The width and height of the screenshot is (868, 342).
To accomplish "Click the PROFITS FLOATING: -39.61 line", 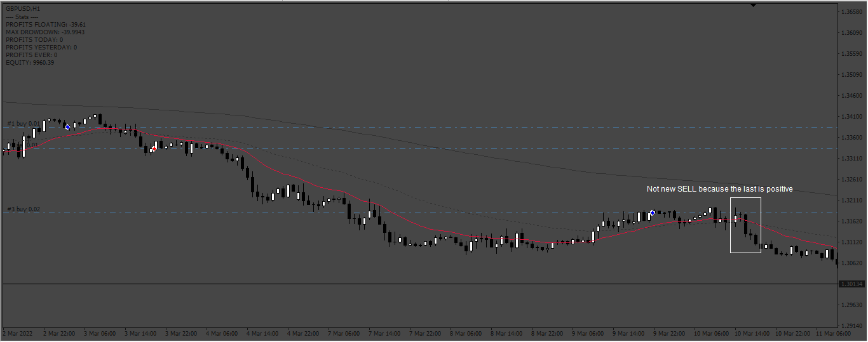I will [46, 24].
